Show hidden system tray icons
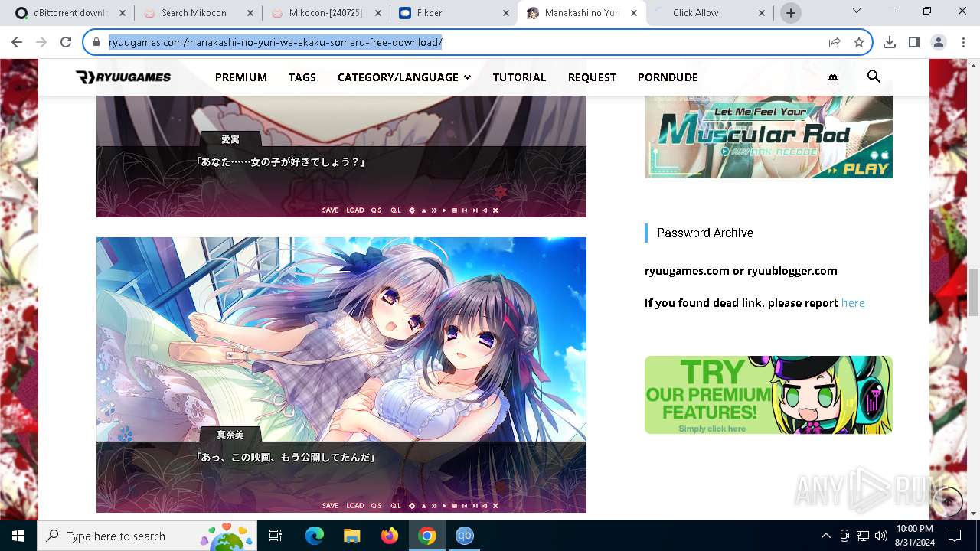 pyautogui.click(x=825, y=536)
